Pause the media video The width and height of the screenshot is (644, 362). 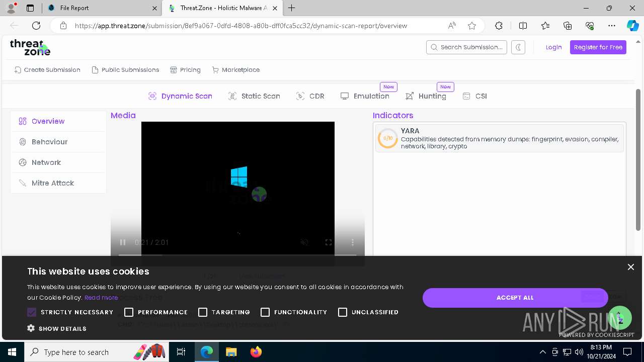coord(123,242)
